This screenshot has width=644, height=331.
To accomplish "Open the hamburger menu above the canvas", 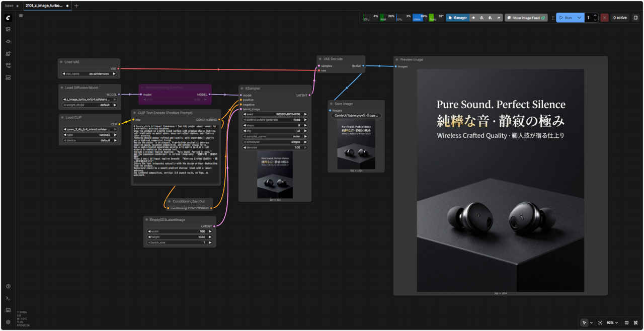I will pyautogui.click(x=21, y=16).
